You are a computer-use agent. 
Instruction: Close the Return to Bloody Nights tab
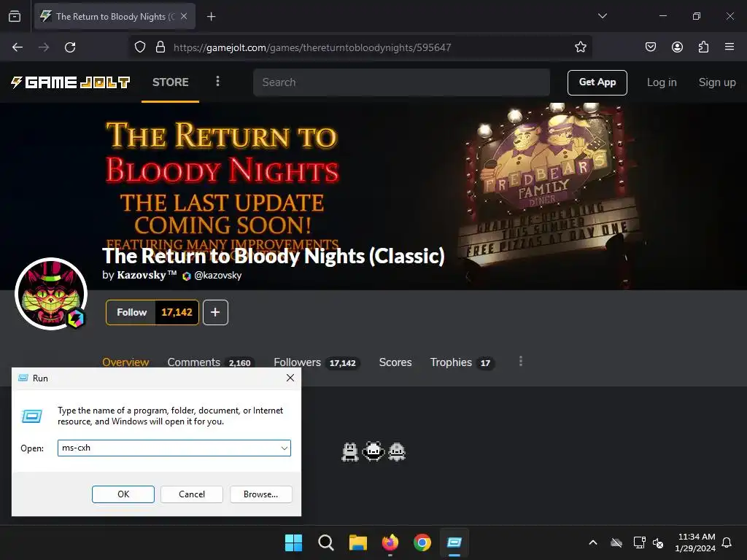pyautogui.click(x=184, y=16)
